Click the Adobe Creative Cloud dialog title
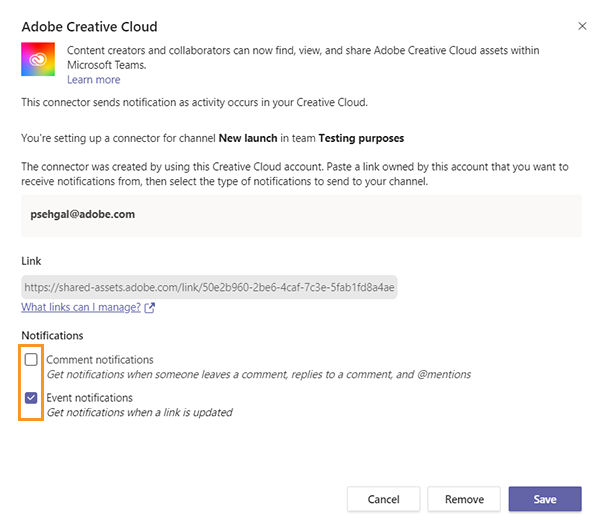600x523 pixels. click(x=90, y=27)
